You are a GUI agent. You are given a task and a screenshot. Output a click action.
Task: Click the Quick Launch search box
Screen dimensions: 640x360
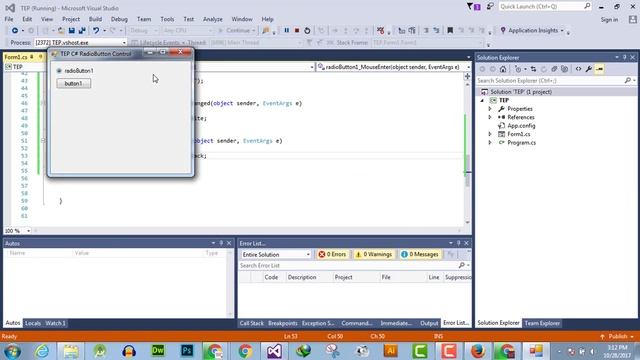544,7
